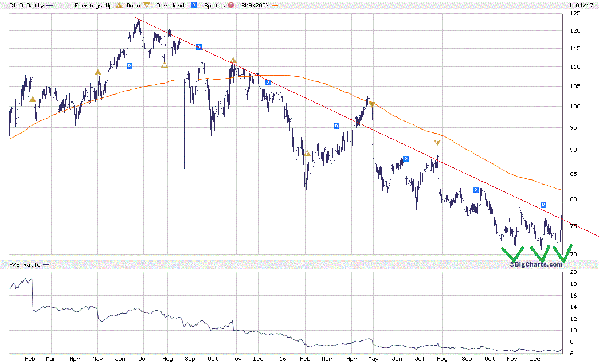Click the 1/04/17 date label

point(581,5)
